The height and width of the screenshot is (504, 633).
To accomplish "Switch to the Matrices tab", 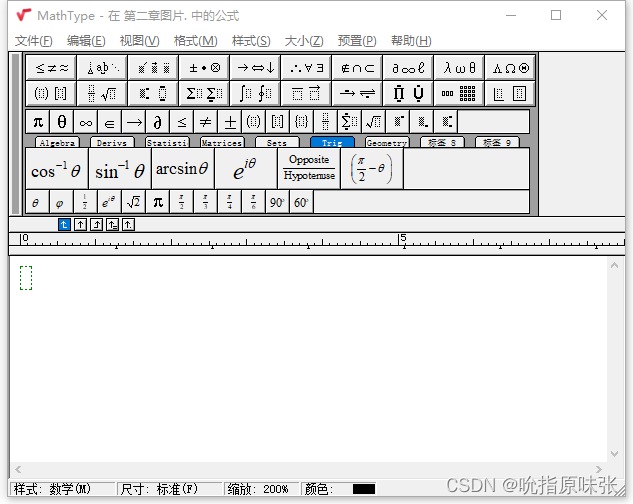I will 222,143.
